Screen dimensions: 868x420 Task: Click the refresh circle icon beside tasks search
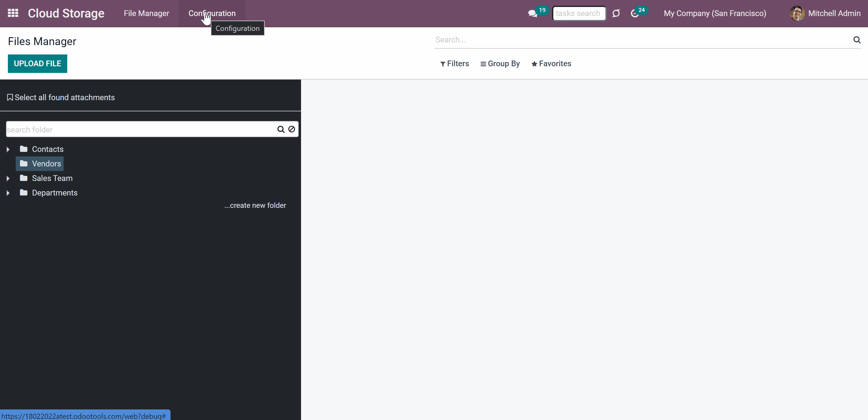tap(616, 13)
